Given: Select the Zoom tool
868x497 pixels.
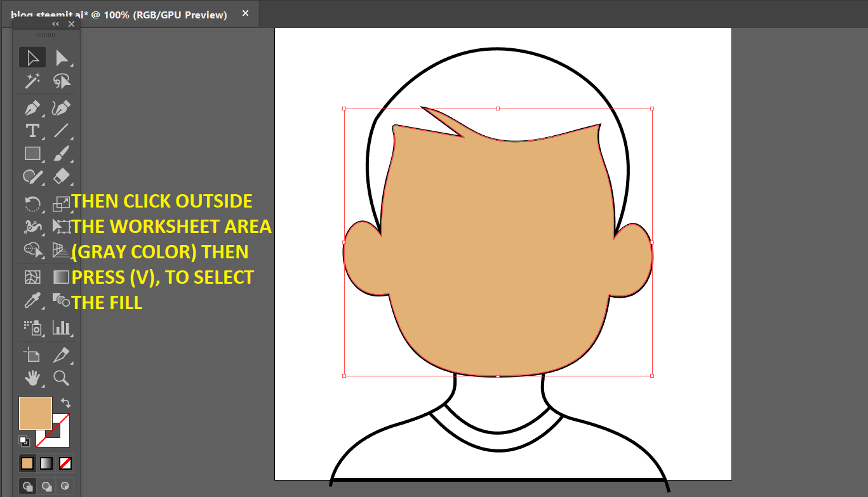Looking at the screenshot, I should pos(62,378).
